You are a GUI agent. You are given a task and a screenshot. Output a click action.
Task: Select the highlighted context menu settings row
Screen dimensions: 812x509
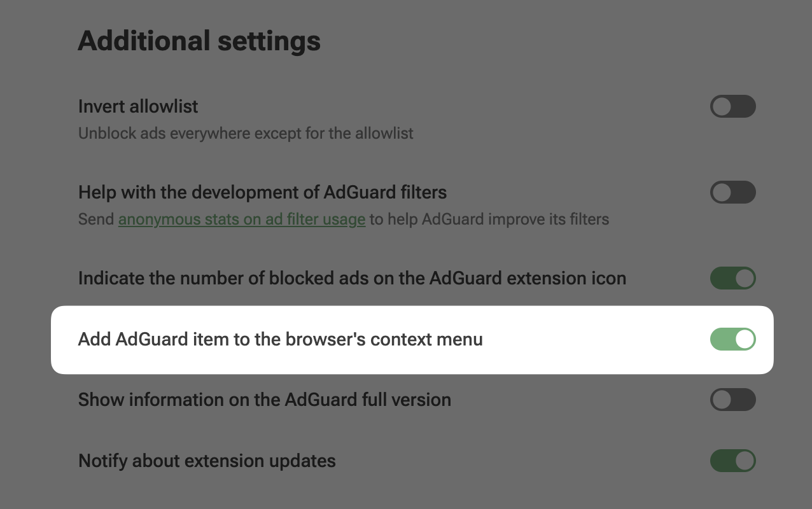412,339
